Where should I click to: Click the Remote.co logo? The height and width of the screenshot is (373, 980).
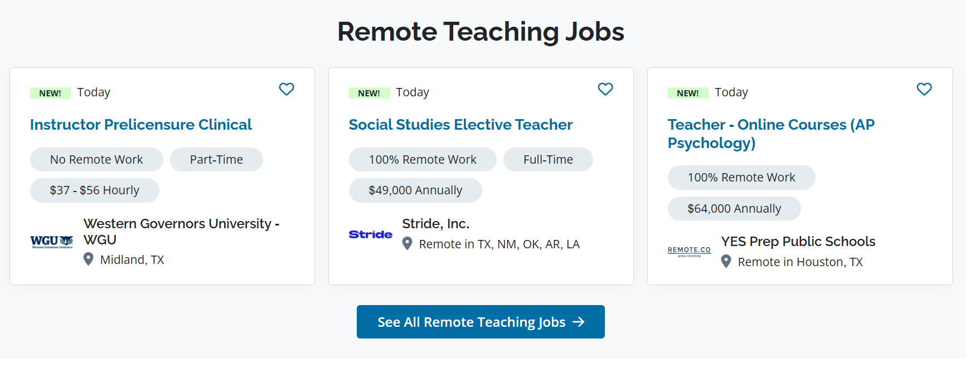[x=689, y=251]
